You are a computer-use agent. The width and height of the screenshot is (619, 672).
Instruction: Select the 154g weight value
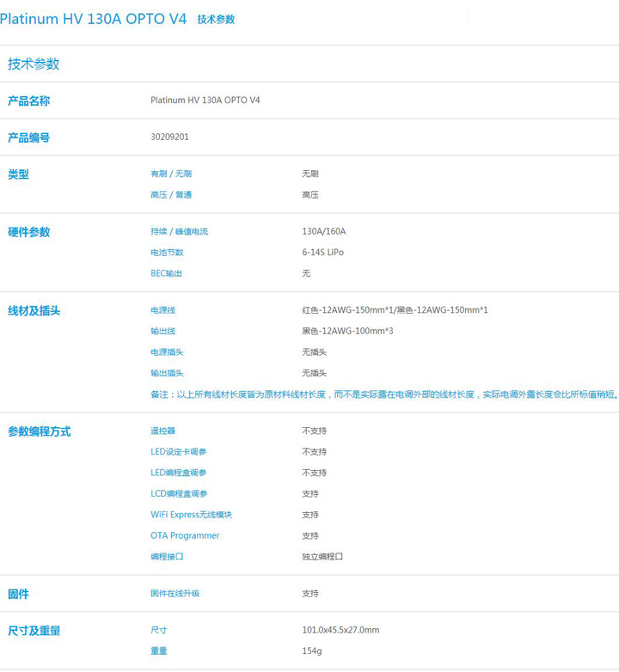(312, 651)
